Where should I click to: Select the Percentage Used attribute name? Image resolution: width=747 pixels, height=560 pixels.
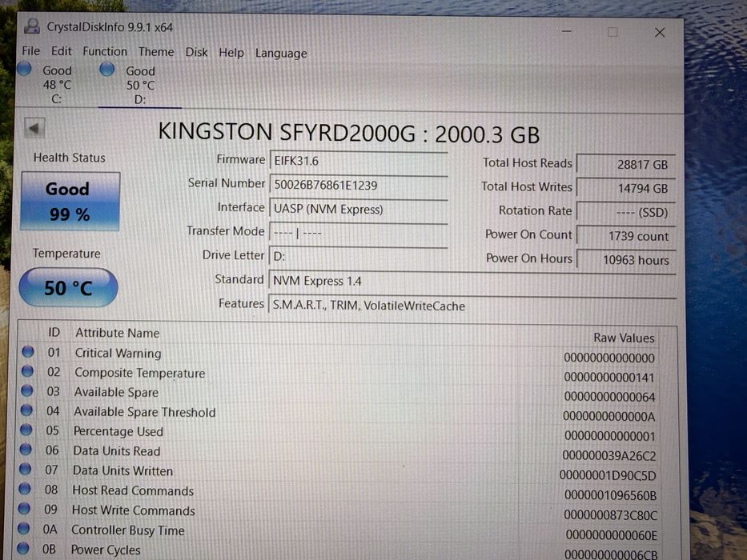(118, 431)
